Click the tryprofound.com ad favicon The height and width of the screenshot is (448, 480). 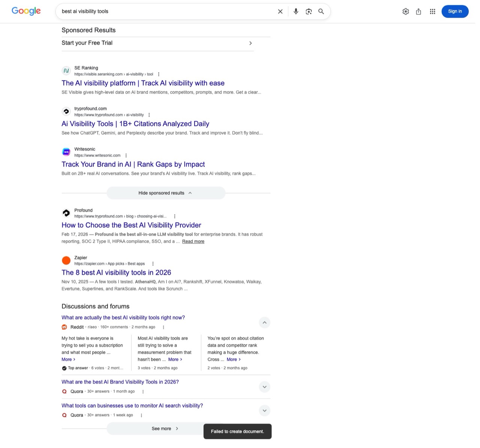click(66, 111)
